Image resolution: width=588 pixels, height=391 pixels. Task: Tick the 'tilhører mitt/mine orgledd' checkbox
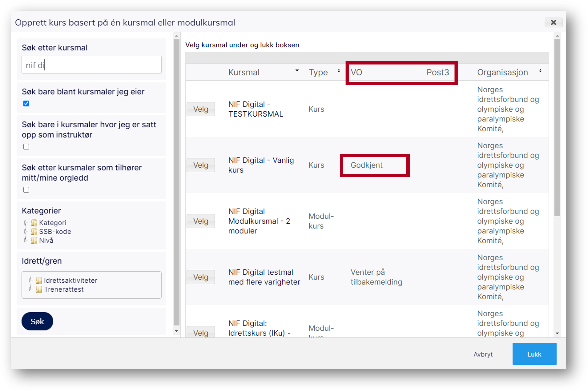click(26, 190)
